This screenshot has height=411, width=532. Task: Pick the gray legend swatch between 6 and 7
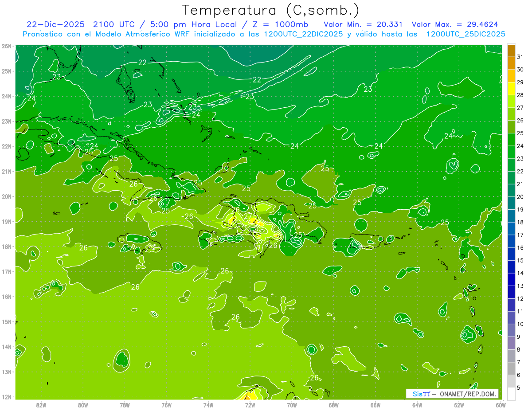click(511, 368)
